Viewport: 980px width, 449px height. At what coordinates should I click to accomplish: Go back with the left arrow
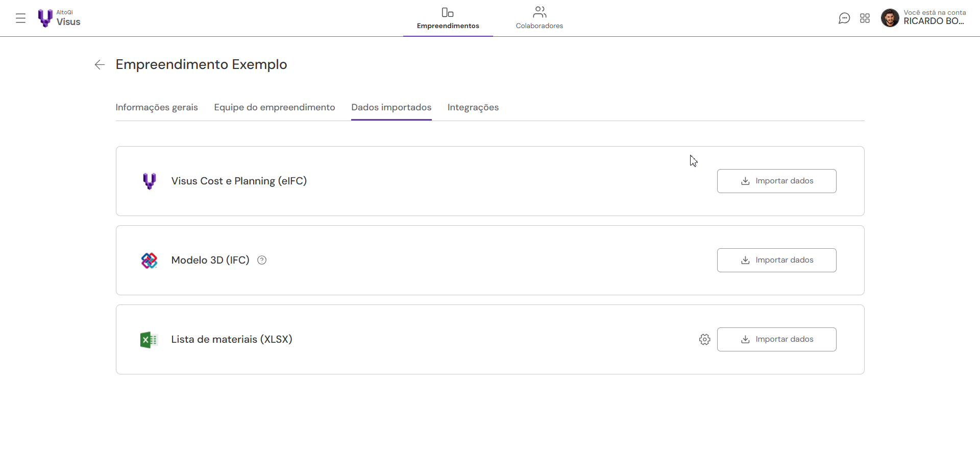pyautogui.click(x=100, y=64)
